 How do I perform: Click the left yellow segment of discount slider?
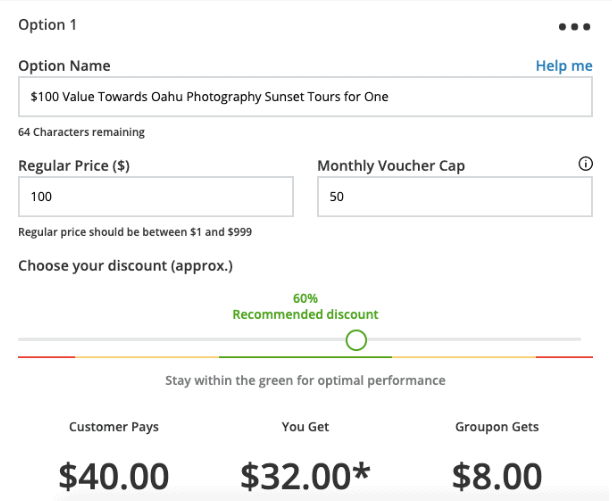146,356
